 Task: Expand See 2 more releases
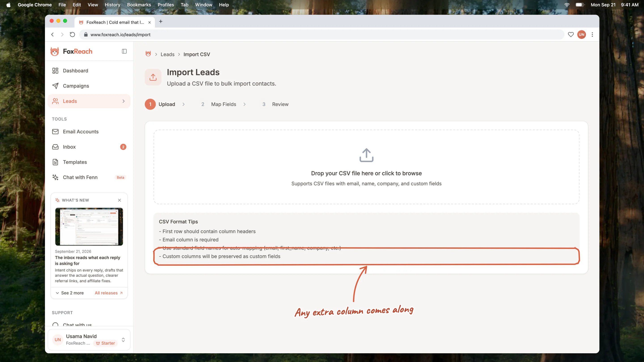tap(70, 293)
